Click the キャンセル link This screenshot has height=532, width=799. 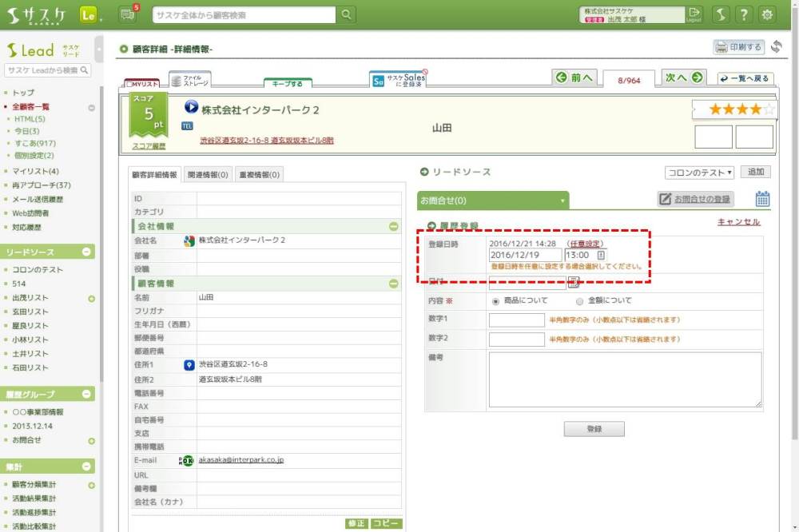coord(738,222)
